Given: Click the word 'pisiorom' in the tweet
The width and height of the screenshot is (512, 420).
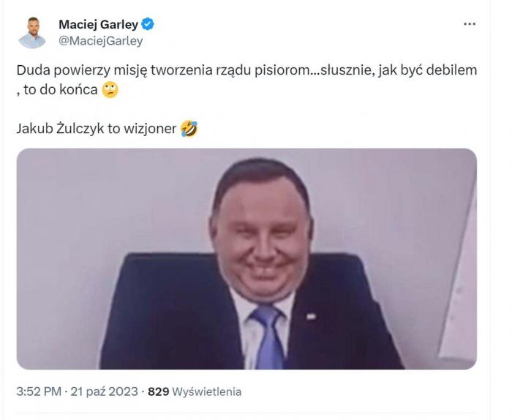Looking at the screenshot, I should [x=282, y=70].
